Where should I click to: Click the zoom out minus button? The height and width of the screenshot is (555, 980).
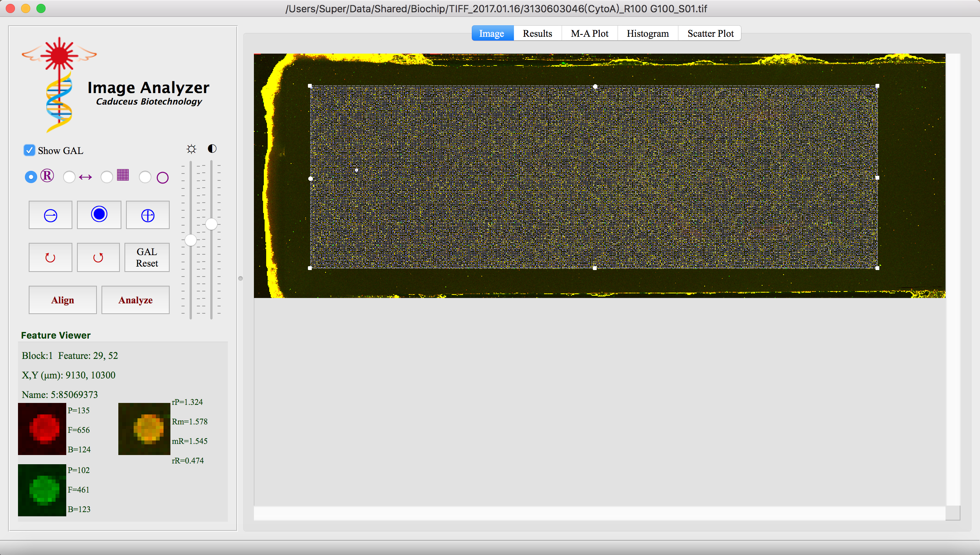tap(51, 215)
